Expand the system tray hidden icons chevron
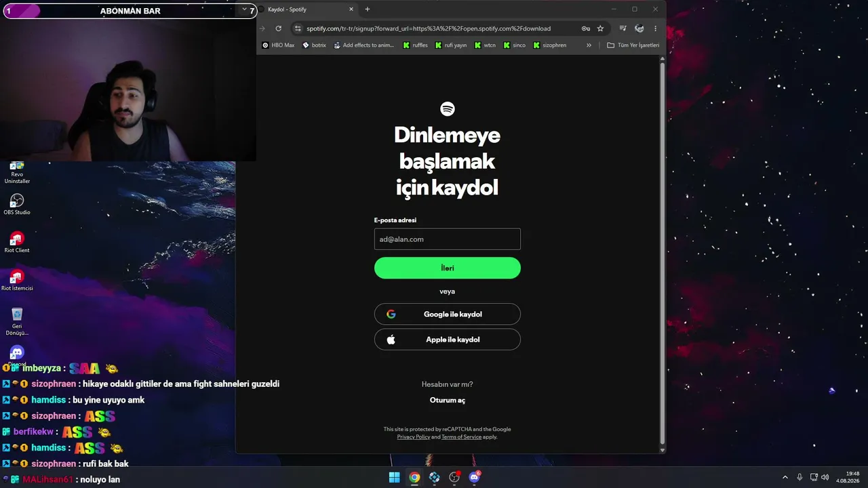This screenshot has height=488, width=868. (x=785, y=477)
